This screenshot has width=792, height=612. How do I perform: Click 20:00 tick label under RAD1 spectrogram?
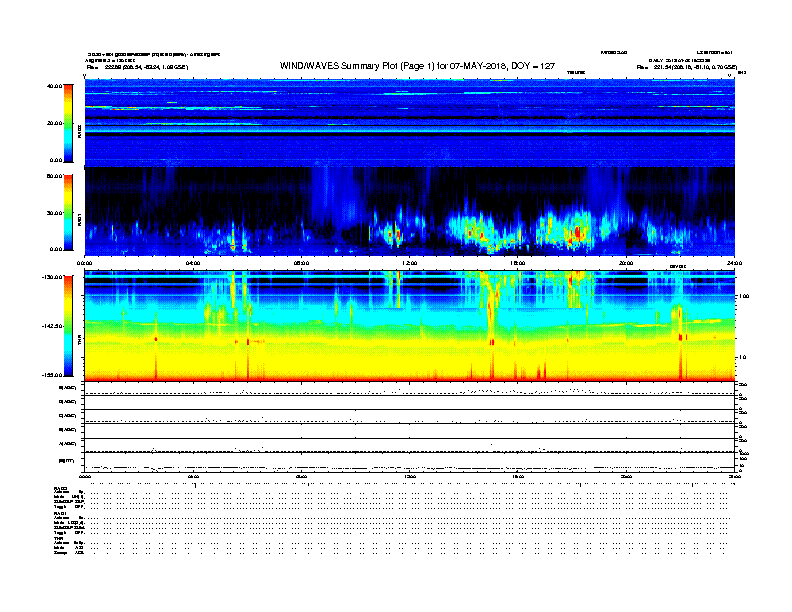coord(626,263)
